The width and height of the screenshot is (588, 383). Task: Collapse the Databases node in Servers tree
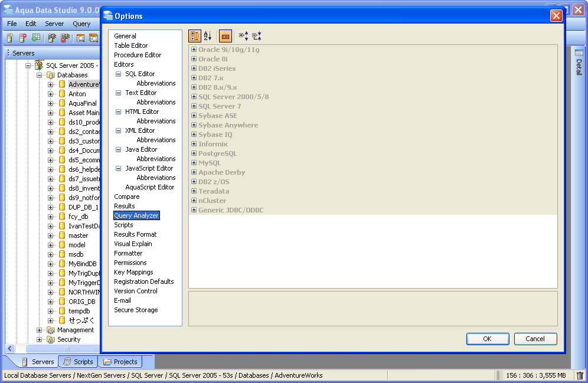[x=39, y=75]
